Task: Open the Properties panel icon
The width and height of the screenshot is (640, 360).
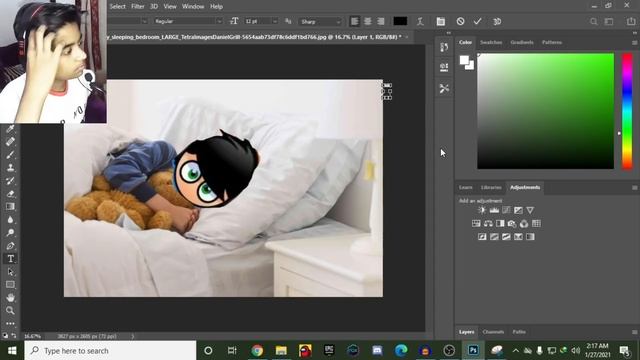Action: (x=444, y=67)
